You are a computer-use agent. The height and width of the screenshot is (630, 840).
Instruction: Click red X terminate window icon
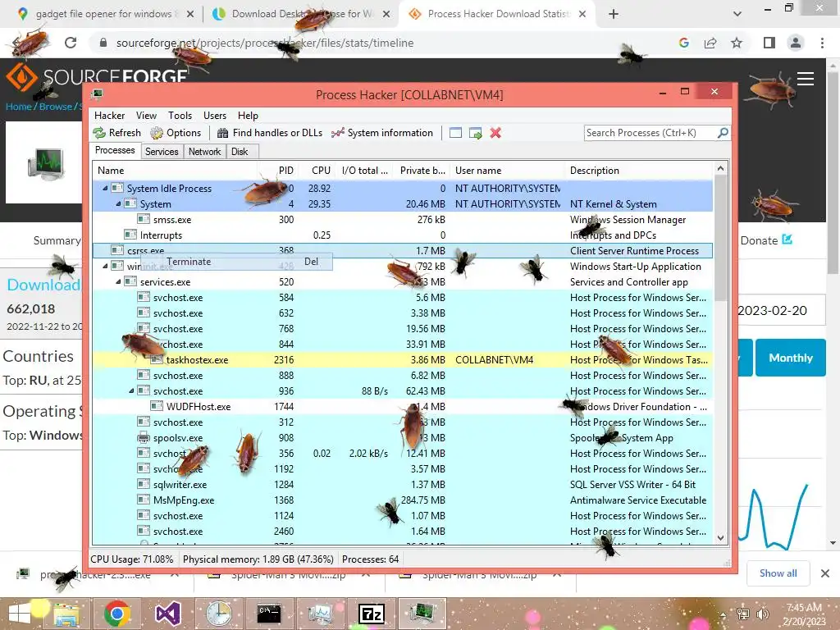coord(495,133)
